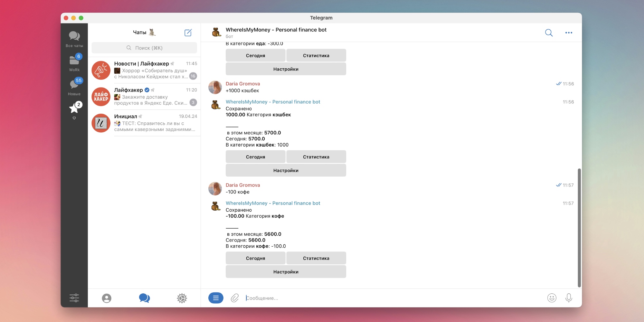This screenshot has height=322, width=644.
Task: Click bot name on 11:57 reply
Action: coord(273,203)
